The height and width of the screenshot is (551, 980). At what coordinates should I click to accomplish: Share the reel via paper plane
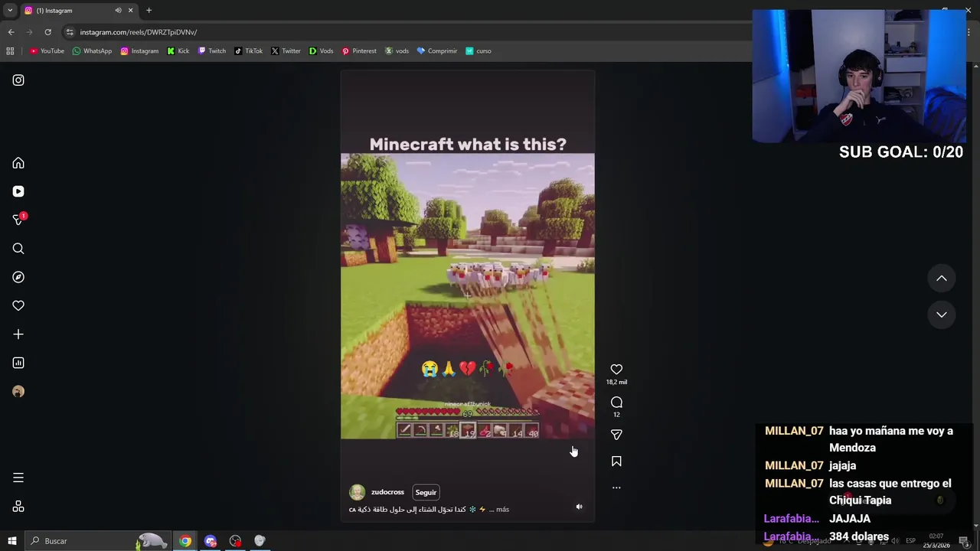coord(616,435)
